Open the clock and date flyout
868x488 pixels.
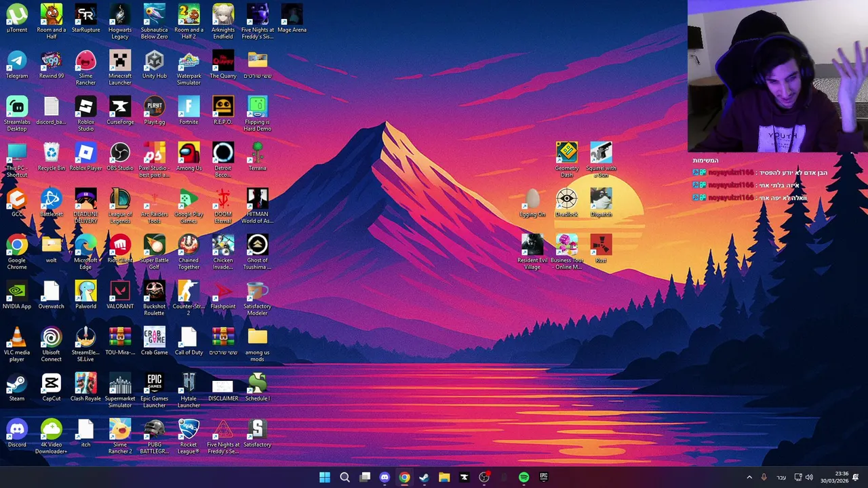[835, 477]
